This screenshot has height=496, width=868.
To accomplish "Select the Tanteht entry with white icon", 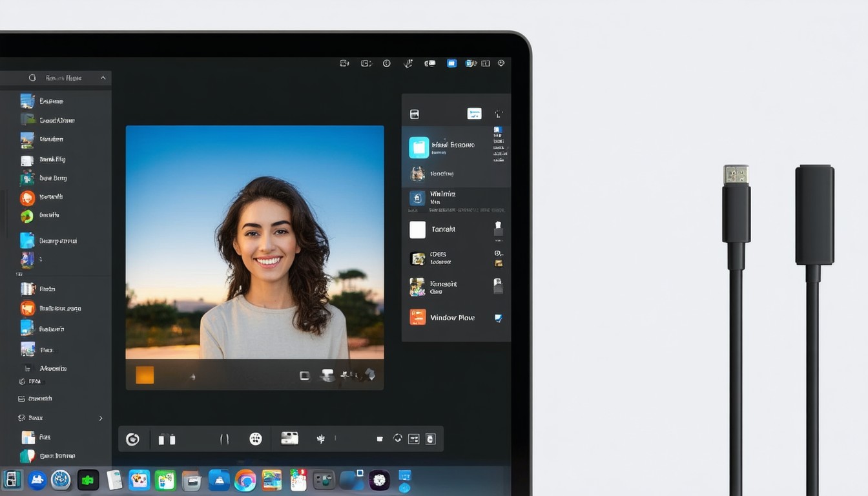I will click(443, 229).
